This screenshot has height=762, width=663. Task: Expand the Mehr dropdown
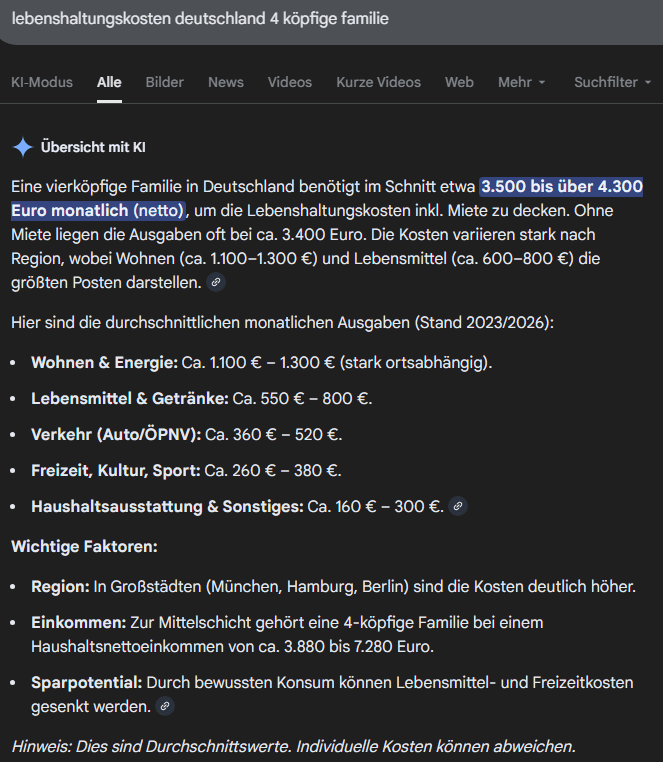coord(521,82)
